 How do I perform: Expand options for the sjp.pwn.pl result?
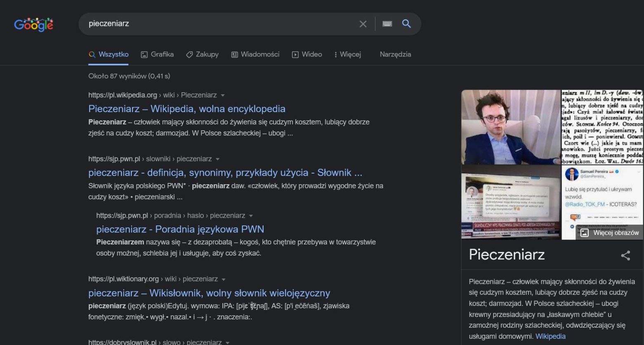pyautogui.click(x=217, y=159)
